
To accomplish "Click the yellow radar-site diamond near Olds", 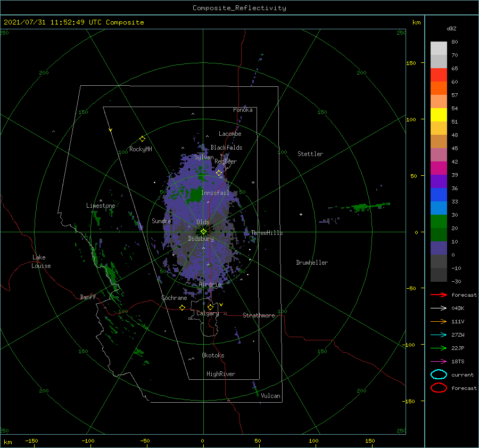I will pyautogui.click(x=203, y=232).
